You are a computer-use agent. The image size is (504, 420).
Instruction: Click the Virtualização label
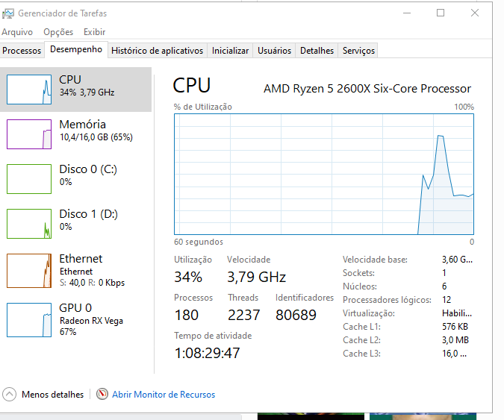click(x=369, y=313)
